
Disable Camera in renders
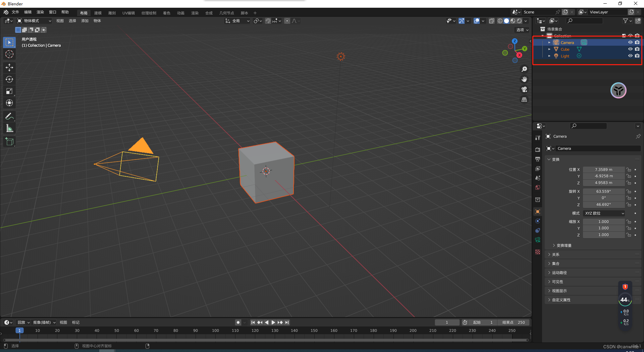coord(637,42)
